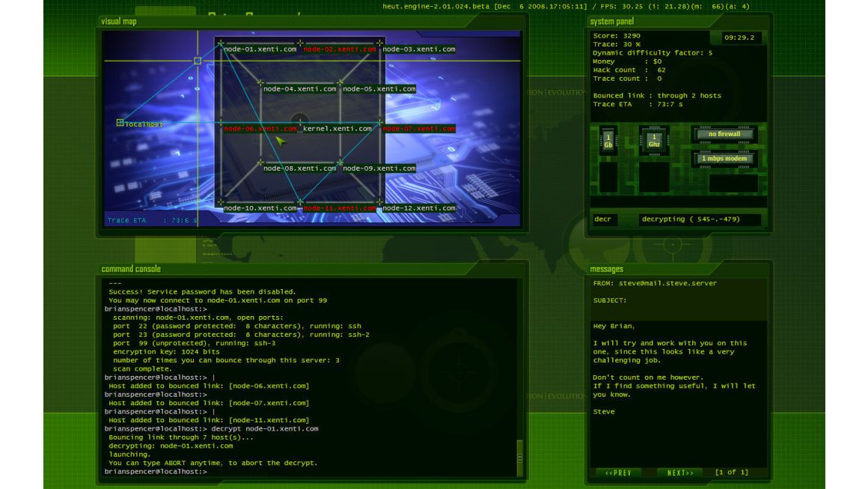Select the kernel.xenti.com node
Screen dimensions: 868x489
pyautogui.click(x=337, y=129)
